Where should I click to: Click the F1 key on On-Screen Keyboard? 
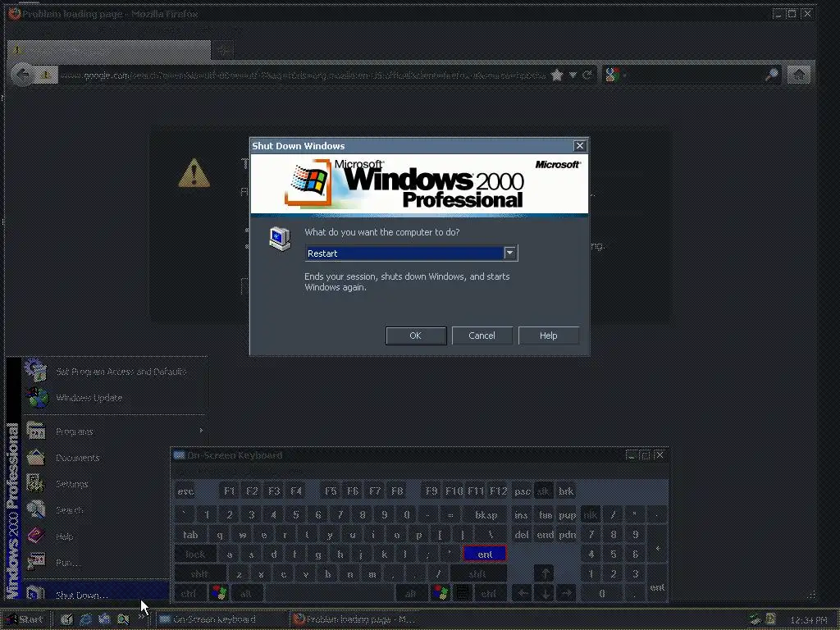click(x=230, y=491)
